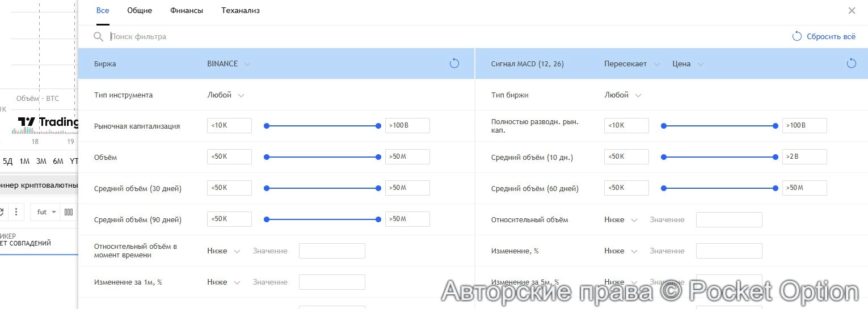The width and height of the screenshot is (868, 309).
Task: Expand the Тип инструмента dropdown
Action: (226, 95)
